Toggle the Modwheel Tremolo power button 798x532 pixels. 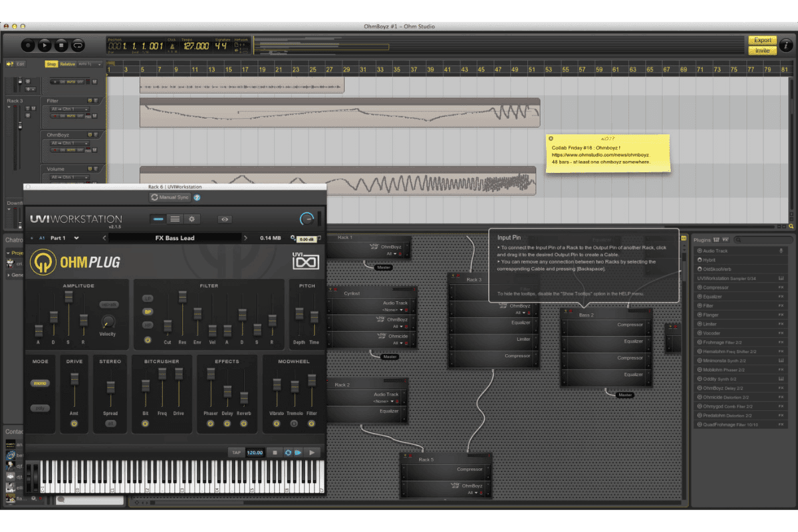[x=294, y=423]
